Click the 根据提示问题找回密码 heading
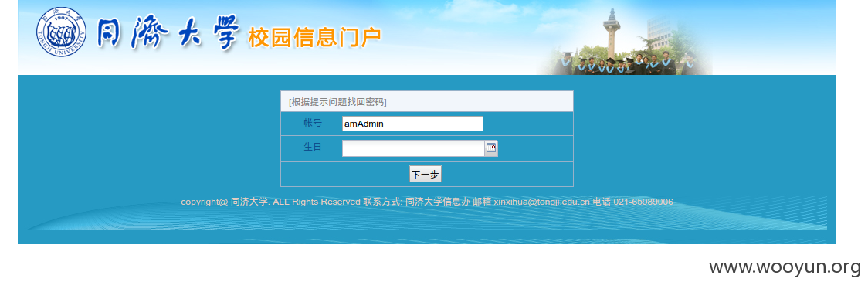The height and width of the screenshot is (289, 868). pyautogui.click(x=337, y=102)
